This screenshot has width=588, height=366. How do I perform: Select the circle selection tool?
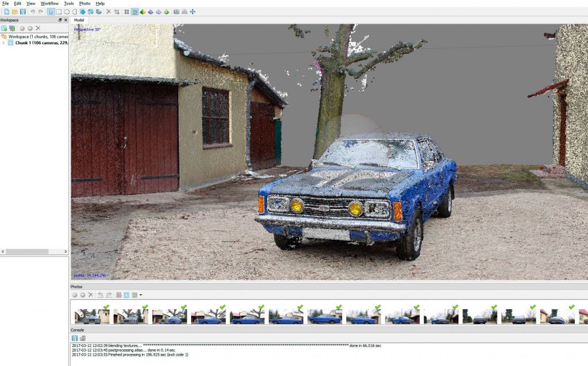tap(67, 11)
